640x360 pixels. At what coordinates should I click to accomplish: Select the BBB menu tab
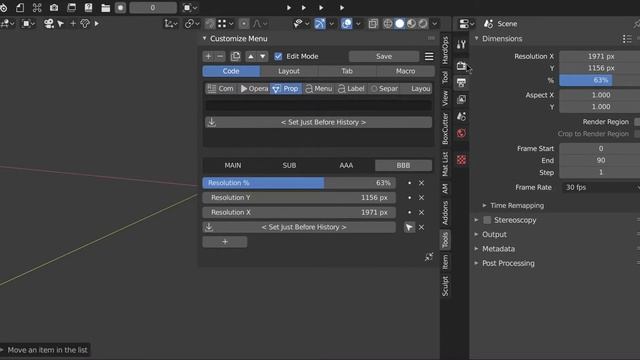[x=403, y=165]
